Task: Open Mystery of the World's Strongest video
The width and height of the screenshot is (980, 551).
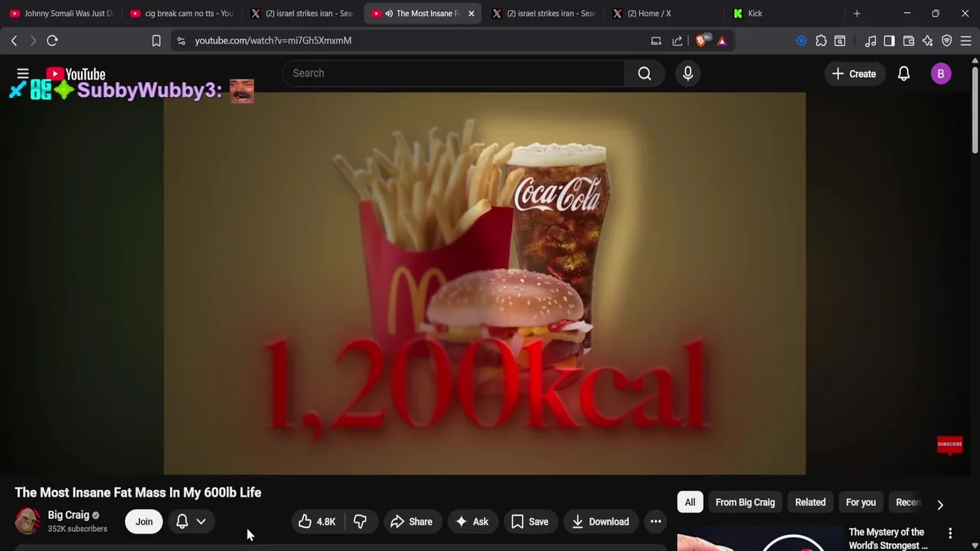Action: (x=888, y=539)
